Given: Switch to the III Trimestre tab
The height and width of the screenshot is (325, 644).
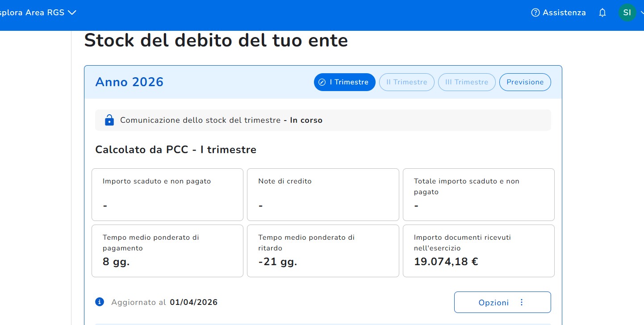Looking at the screenshot, I should (x=466, y=82).
